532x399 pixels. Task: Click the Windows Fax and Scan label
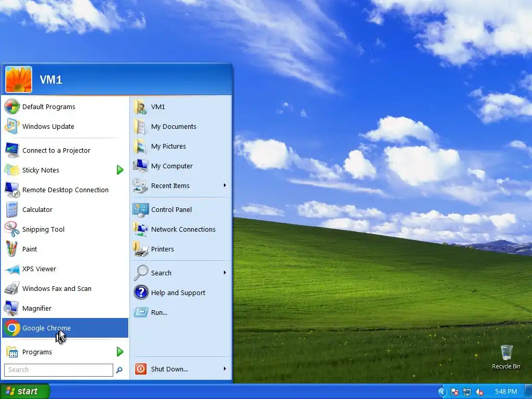click(x=57, y=289)
